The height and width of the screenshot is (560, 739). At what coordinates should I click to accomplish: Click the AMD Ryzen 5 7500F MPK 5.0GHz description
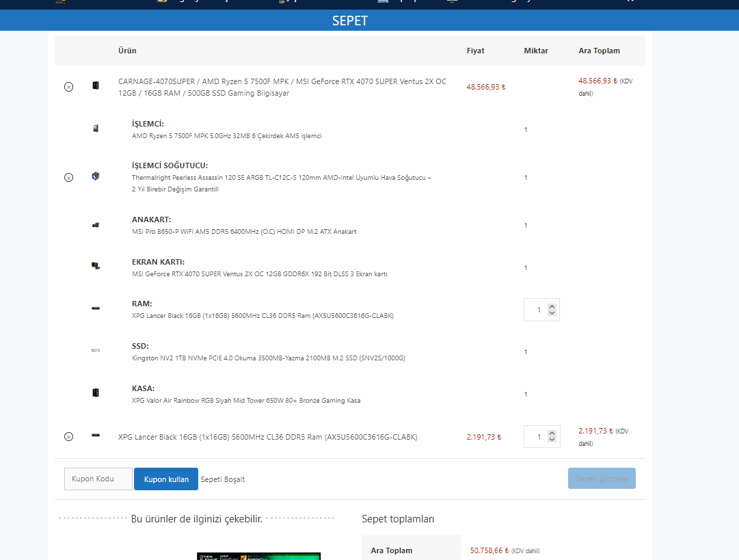[x=227, y=136]
